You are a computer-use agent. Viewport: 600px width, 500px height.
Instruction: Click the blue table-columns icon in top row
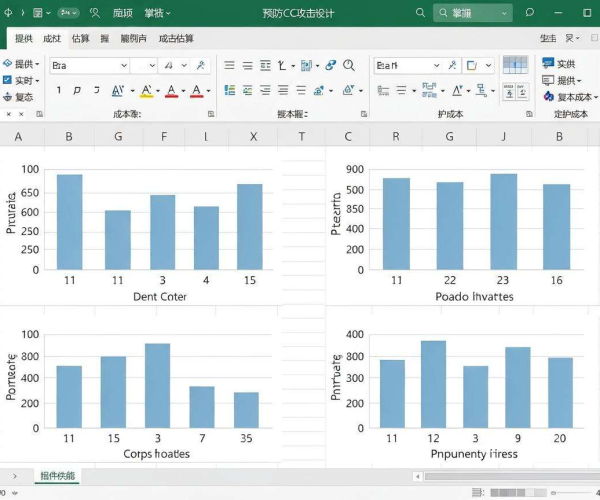[307, 65]
